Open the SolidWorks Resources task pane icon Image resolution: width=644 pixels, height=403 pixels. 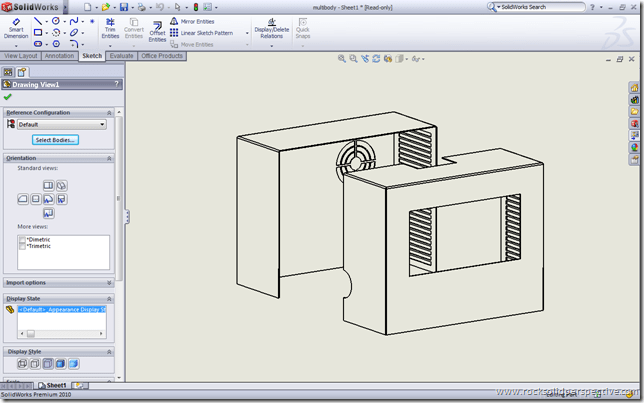coord(635,88)
